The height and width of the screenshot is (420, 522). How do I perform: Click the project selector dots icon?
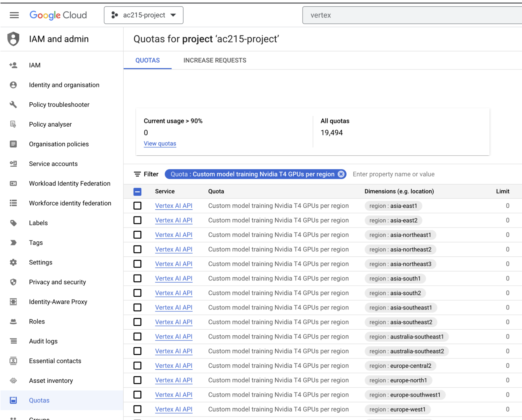[x=115, y=15]
